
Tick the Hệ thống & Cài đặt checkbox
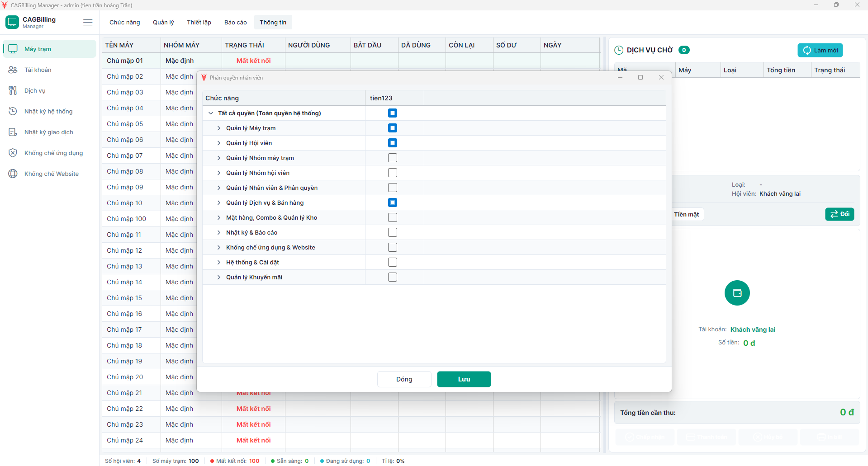coord(393,262)
